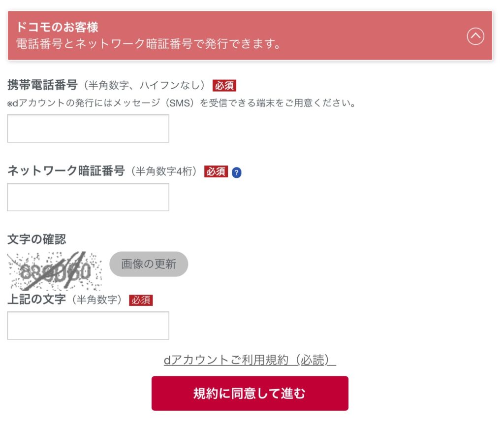Click the （半角数字4桁） hint text
Screen dimensions: 504x432
pyautogui.click(x=164, y=171)
